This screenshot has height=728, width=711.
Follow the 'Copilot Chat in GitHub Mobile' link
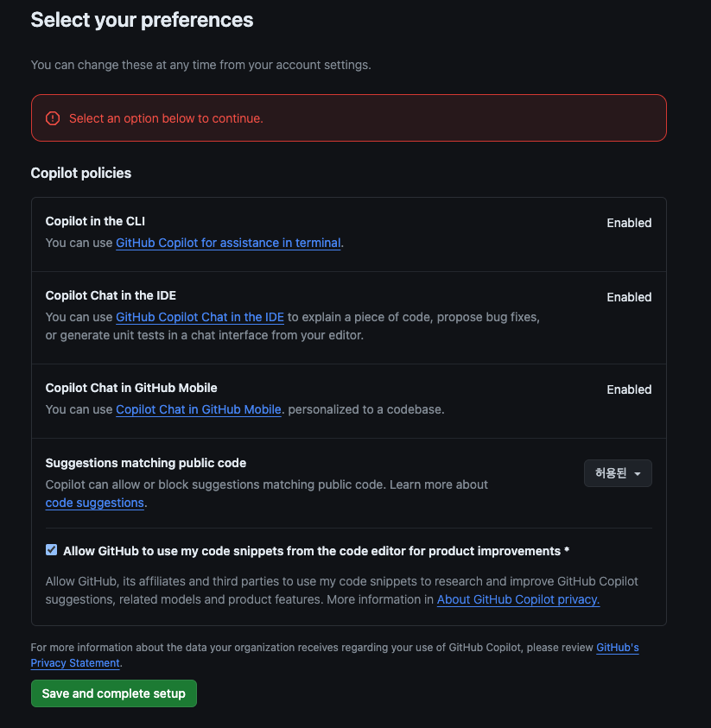pyautogui.click(x=199, y=409)
